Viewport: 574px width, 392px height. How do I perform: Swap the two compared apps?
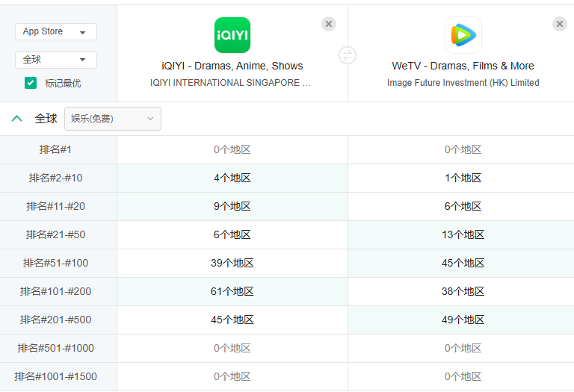click(348, 55)
